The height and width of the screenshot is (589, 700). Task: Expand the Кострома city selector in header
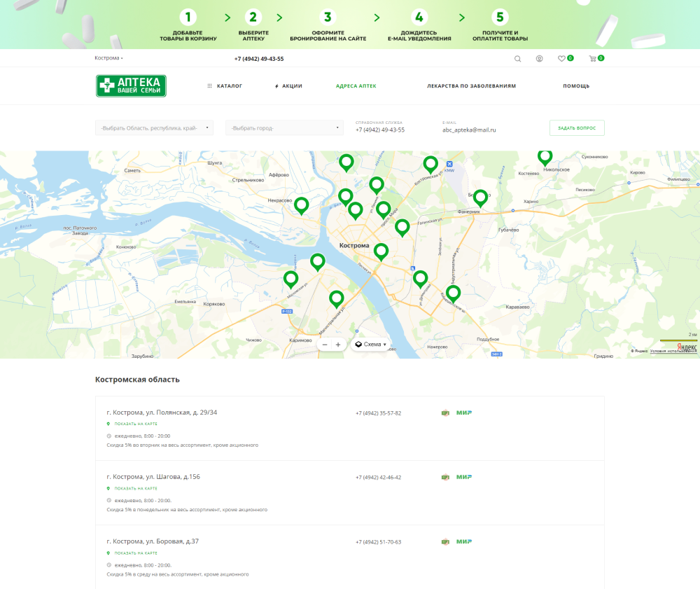click(108, 58)
